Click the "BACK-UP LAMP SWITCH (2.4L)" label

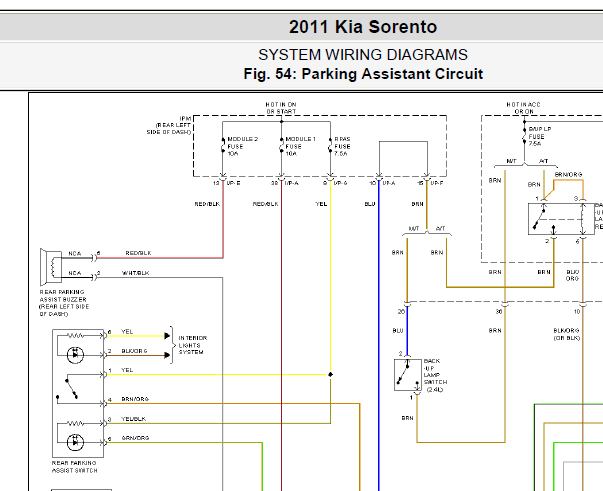[x=435, y=375]
